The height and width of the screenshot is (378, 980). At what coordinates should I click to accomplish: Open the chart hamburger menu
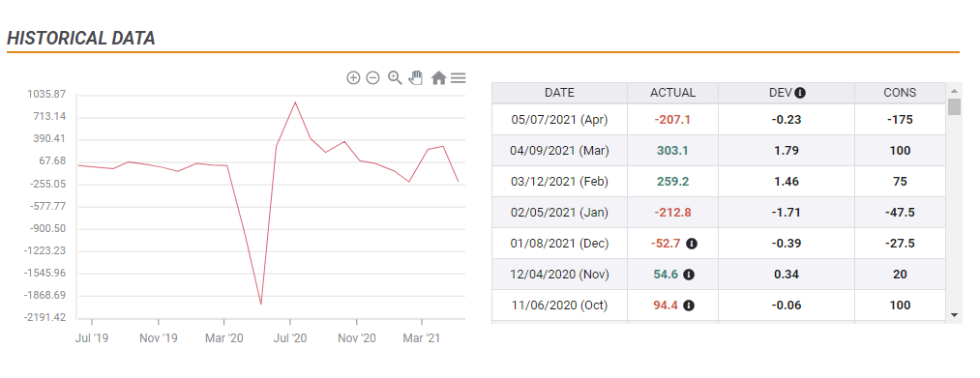[459, 78]
